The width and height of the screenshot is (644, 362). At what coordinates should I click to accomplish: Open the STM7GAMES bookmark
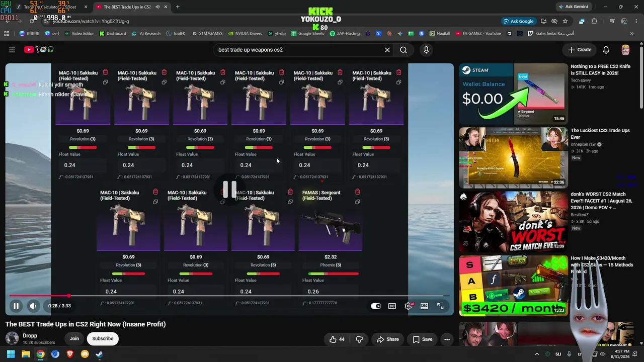tap(206, 34)
